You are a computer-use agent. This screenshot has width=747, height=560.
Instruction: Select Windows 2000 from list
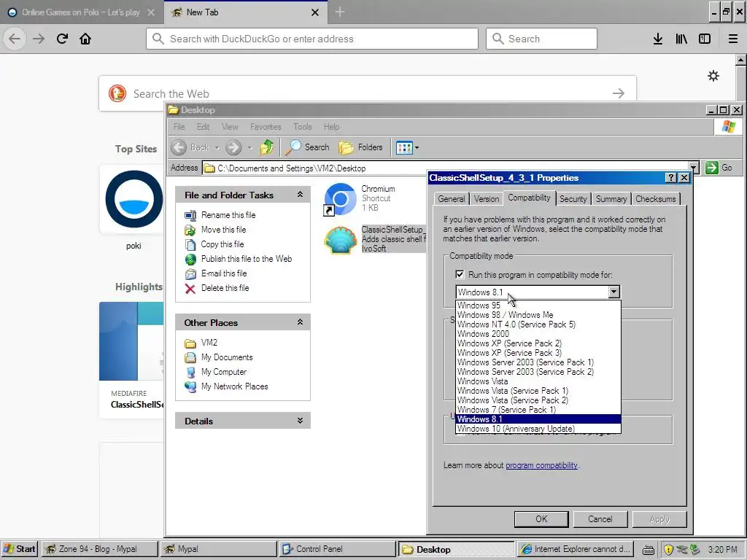coord(538,334)
